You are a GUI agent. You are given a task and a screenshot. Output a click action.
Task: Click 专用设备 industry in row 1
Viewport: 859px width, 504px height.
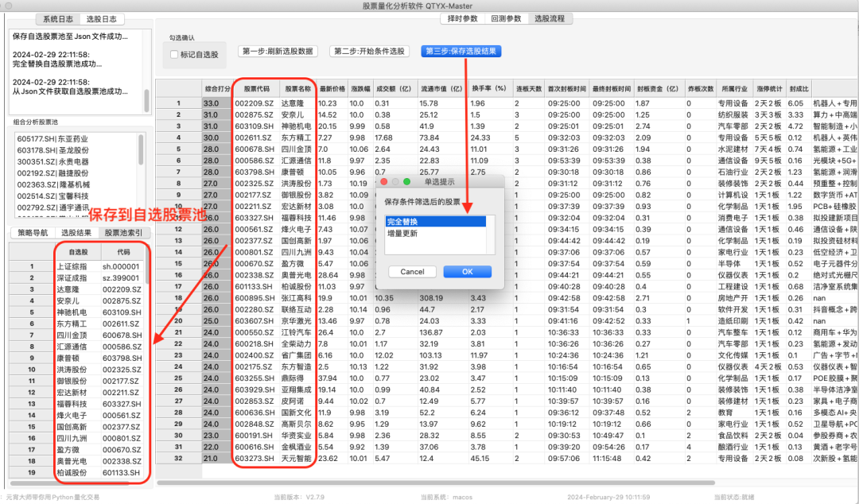tap(733, 103)
